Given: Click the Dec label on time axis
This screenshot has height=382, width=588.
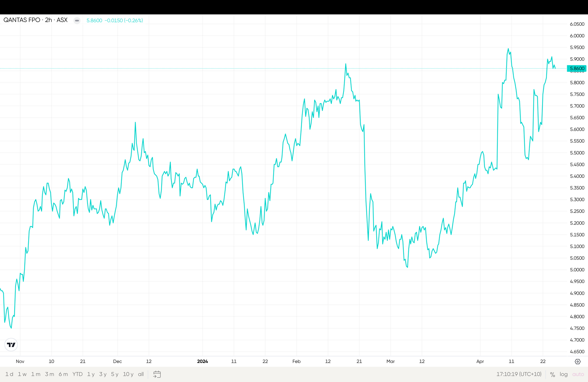Looking at the screenshot, I should pos(117,361).
